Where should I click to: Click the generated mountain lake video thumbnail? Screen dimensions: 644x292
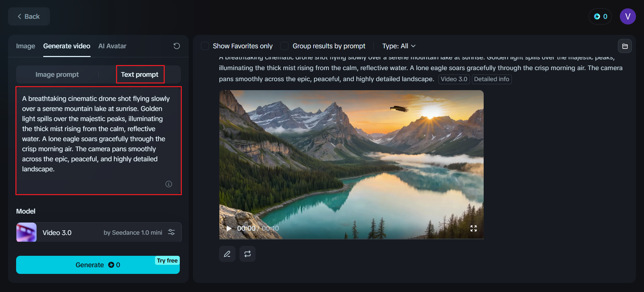coord(351,165)
